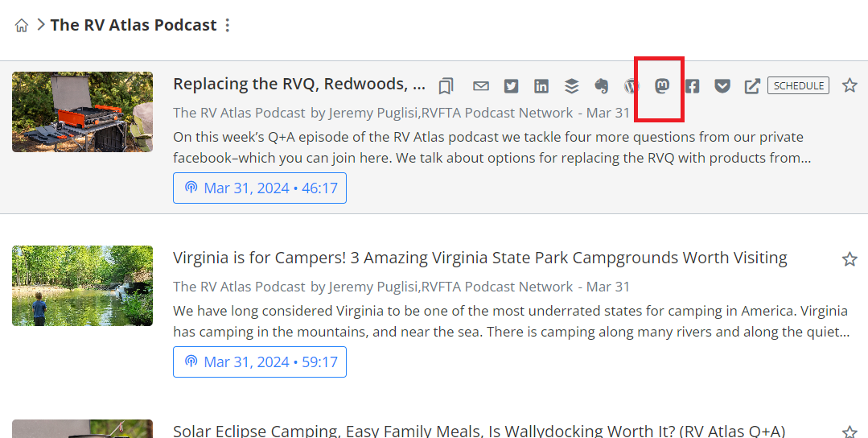Star the Virginia is for Campers episode
The height and width of the screenshot is (438, 868).
[x=849, y=258]
